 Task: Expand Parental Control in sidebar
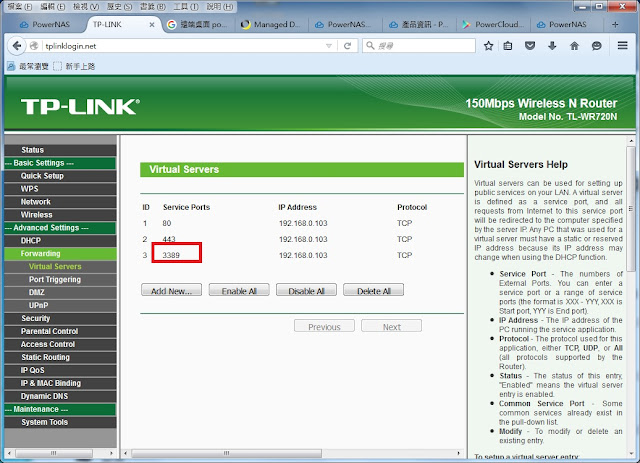pyautogui.click(x=60, y=332)
